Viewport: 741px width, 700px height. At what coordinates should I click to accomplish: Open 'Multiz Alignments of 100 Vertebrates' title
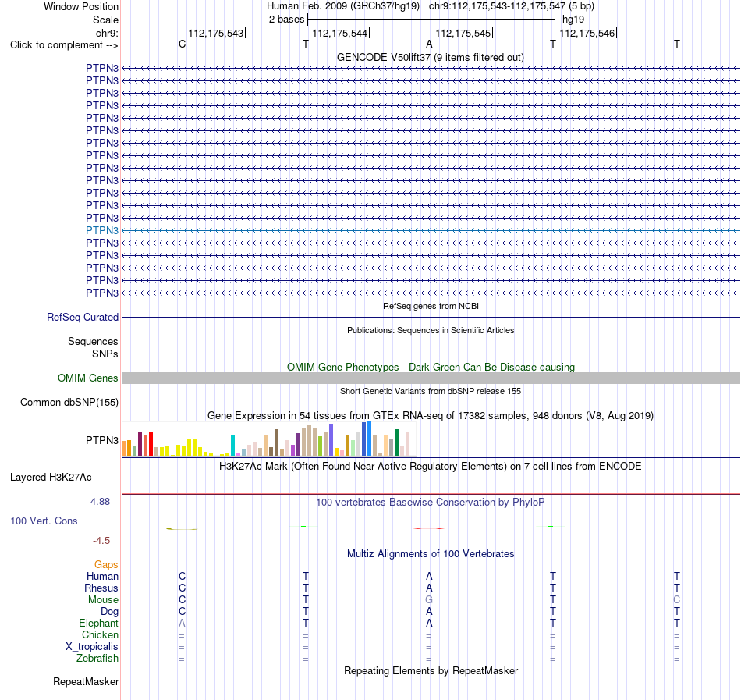(x=431, y=554)
